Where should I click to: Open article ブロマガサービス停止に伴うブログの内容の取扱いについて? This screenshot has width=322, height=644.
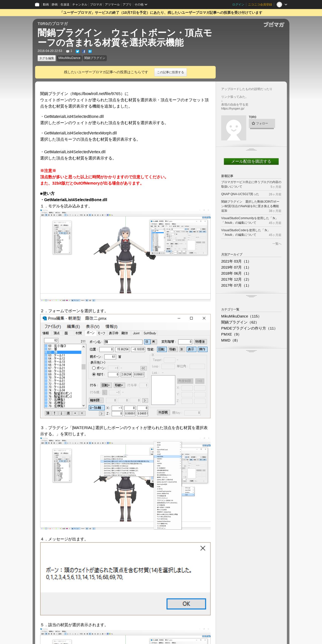click(251, 184)
